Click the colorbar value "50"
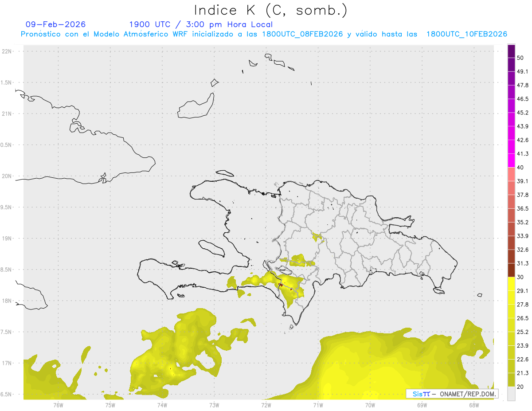532x411 pixels. [520, 58]
